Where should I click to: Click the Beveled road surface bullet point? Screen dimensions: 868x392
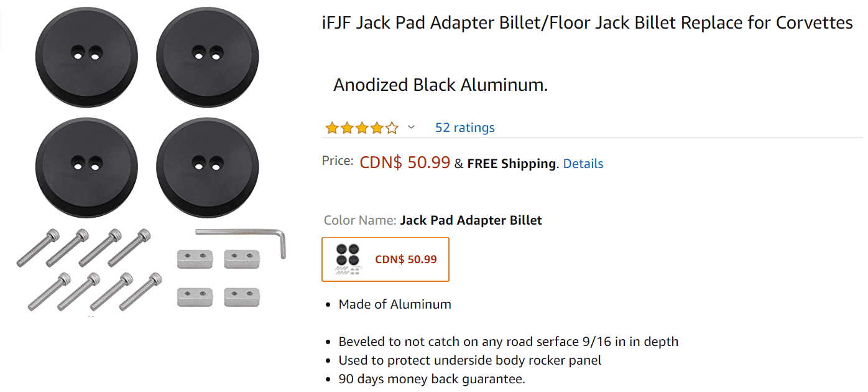click(x=508, y=342)
